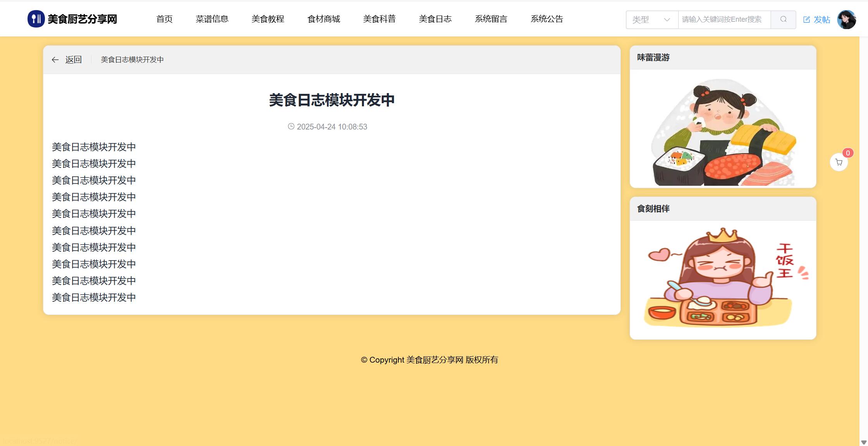Select 食材商城 from the nav bar
The height and width of the screenshot is (446, 868).
324,19
